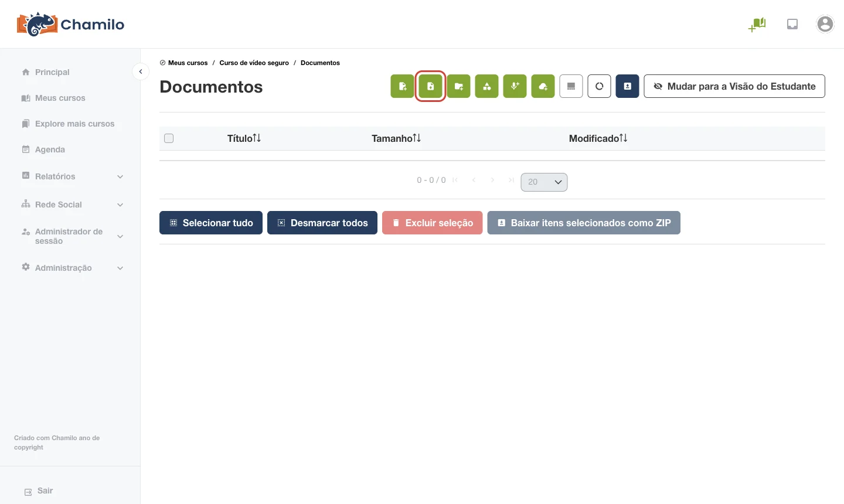Click the draw shapes icon
The height and width of the screenshot is (504, 844).
487,86
